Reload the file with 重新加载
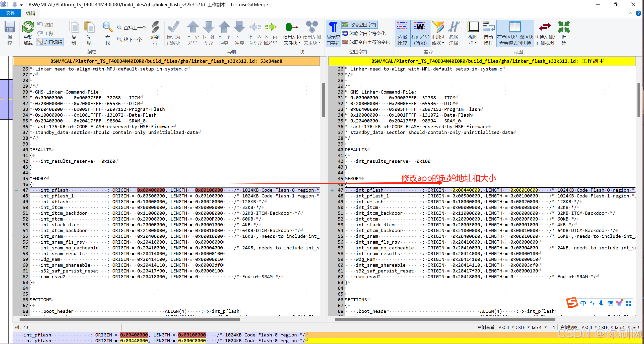This screenshot has height=344, width=644. (x=28, y=33)
